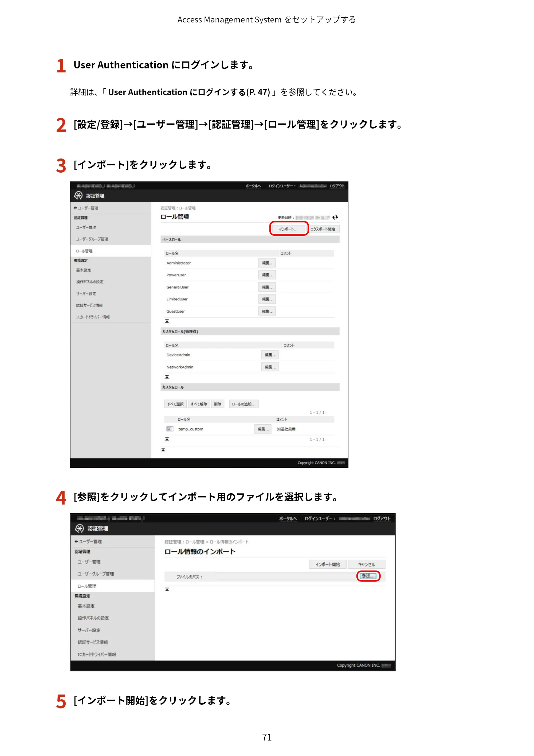
Task: Click ログアウト in the ロール管理 screenshot header
Action: 337,186
